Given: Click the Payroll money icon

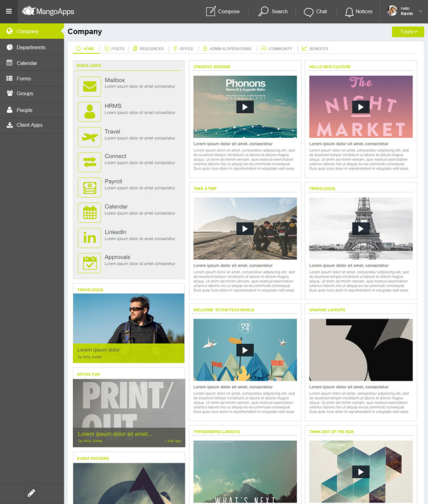Looking at the screenshot, I should click(90, 187).
